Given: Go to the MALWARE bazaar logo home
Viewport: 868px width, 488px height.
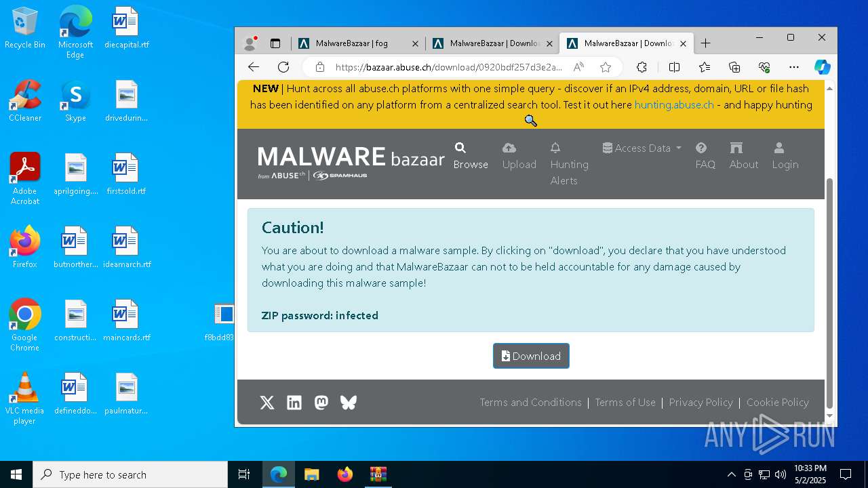Looking at the screenshot, I should pos(351,163).
